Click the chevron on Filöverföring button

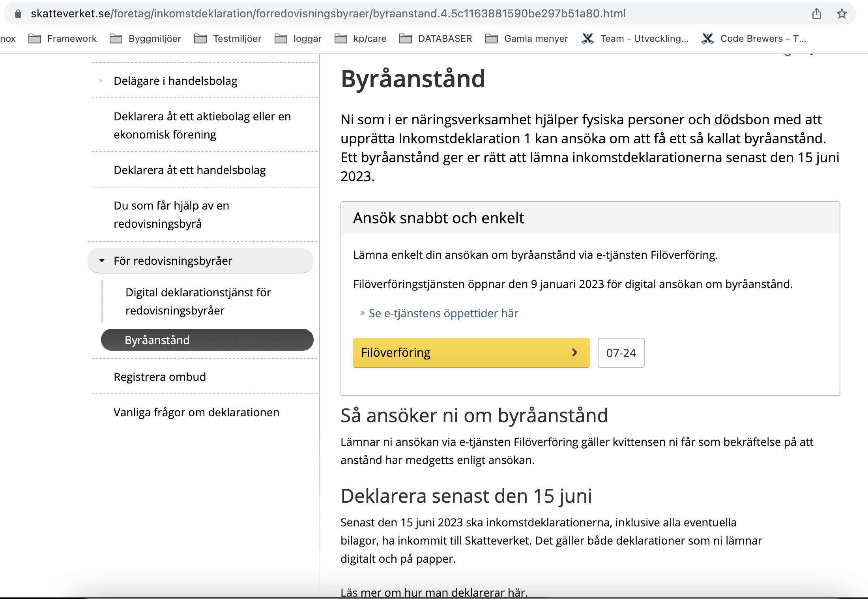[575, 352]
